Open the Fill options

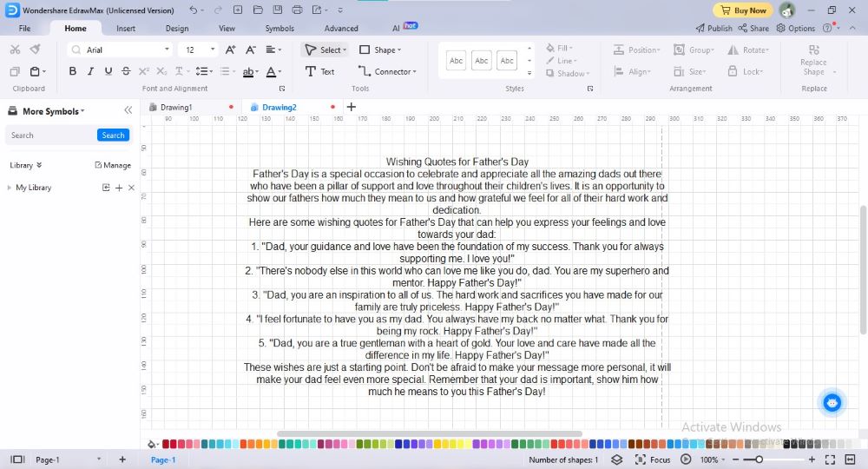560,48
